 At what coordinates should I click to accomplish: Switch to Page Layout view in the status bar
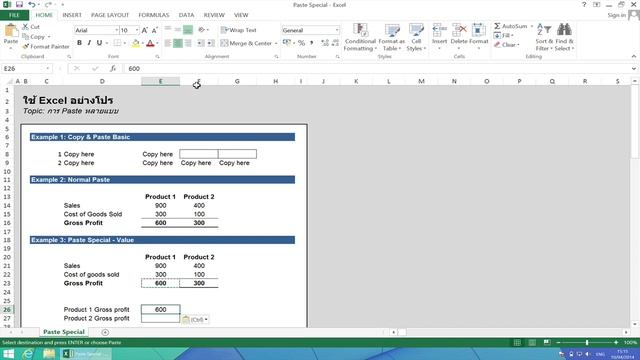click(x=532, y=342)
